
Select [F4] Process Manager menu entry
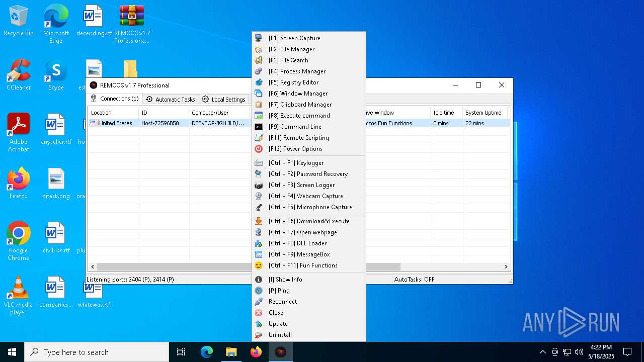coord(309,71)
